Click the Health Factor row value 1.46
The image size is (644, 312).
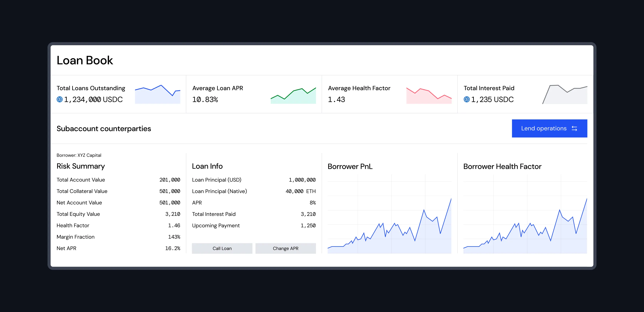(x=174, y=226)
